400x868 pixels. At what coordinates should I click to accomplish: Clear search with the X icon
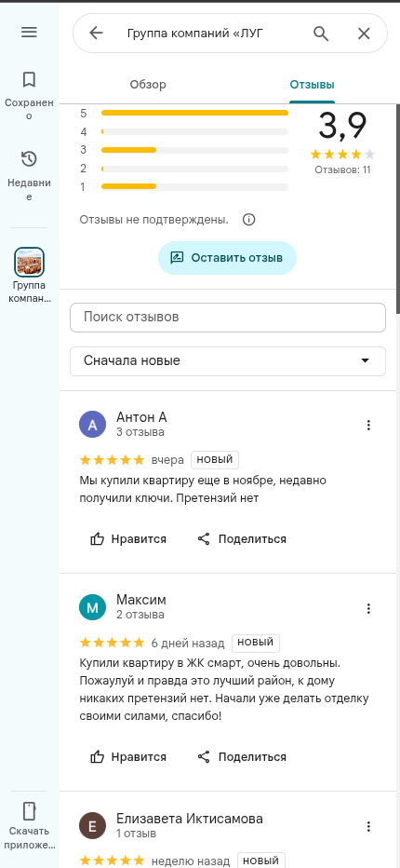364,34
